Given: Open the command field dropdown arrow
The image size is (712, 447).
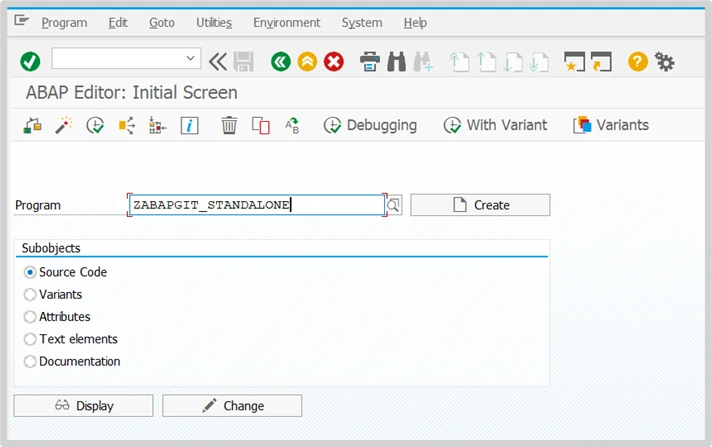Looking at the screenshot, I should click(x=191, y=58).
